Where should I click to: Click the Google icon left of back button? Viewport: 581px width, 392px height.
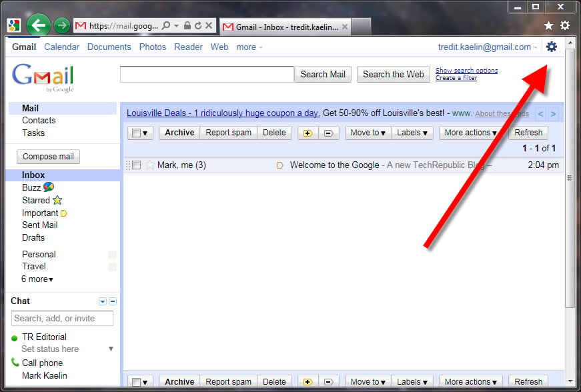[x=14, y=25]
